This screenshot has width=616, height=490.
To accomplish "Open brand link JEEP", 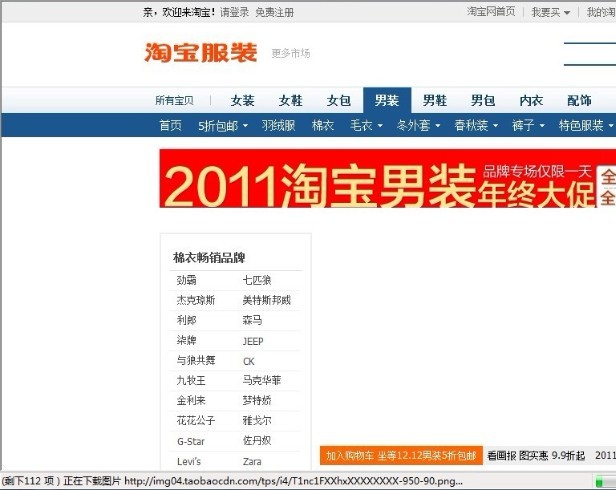I will [253, 341].
